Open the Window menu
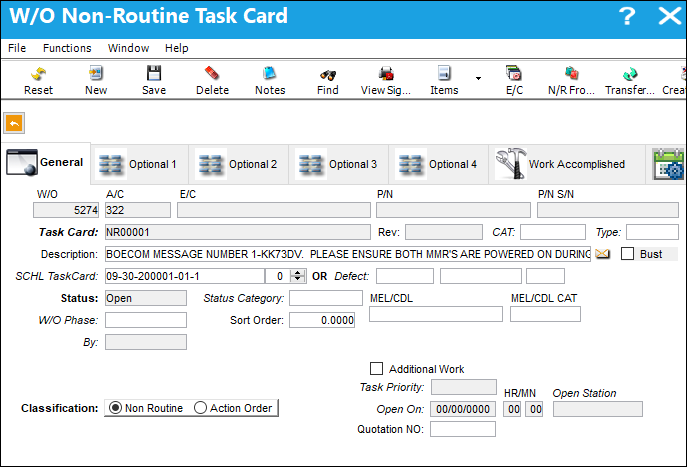Image resolution: width=687 pixels, height=467 pixels. coord(128,48)
